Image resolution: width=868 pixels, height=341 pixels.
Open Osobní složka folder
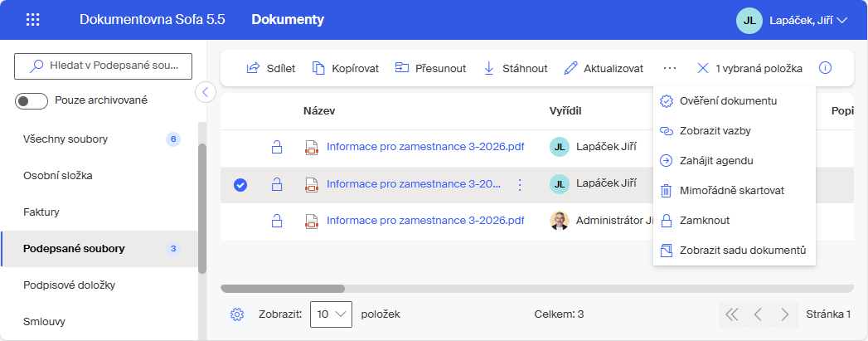click(x=99, y=176)
